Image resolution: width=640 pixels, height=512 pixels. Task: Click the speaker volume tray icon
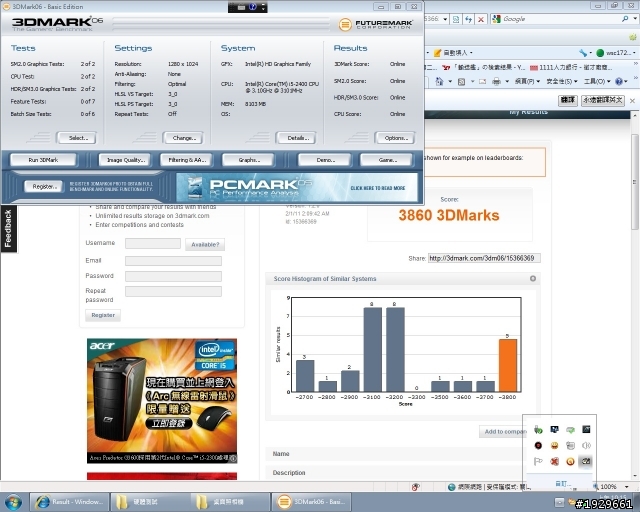[586, 445]
